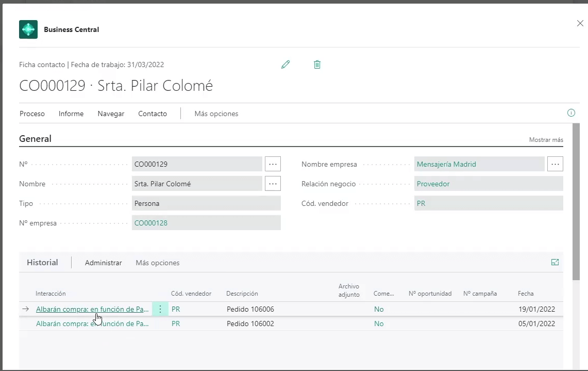Click the pencil edit icon
The width and height of the screenshot is (588, 371).
click(285, 64)
